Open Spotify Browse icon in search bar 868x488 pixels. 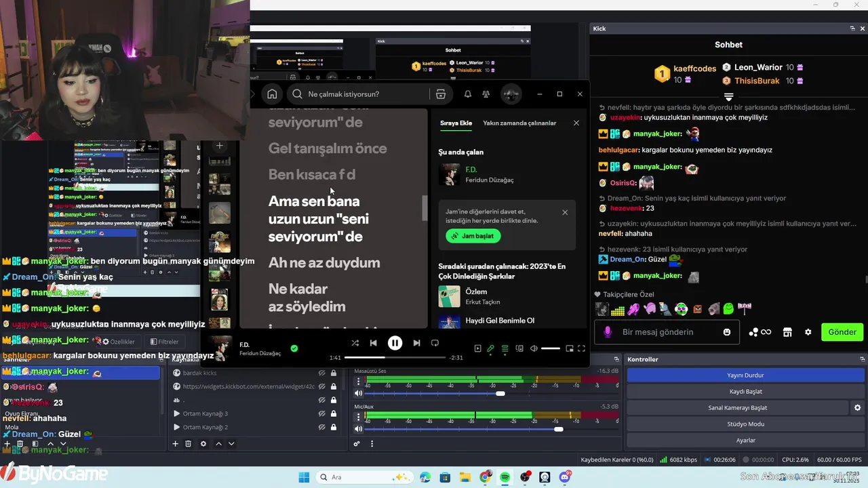point(441,94)
